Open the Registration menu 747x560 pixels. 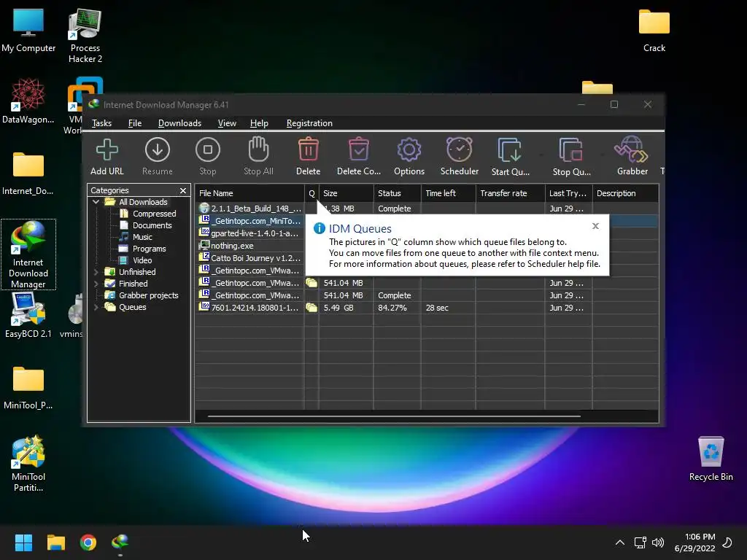click(309, 123)
